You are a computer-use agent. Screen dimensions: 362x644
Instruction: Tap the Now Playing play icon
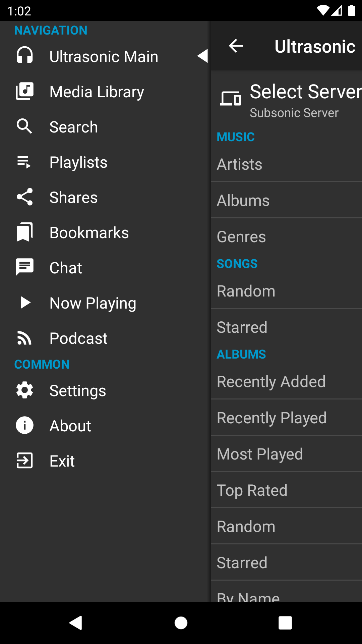(x=24, y=303)
